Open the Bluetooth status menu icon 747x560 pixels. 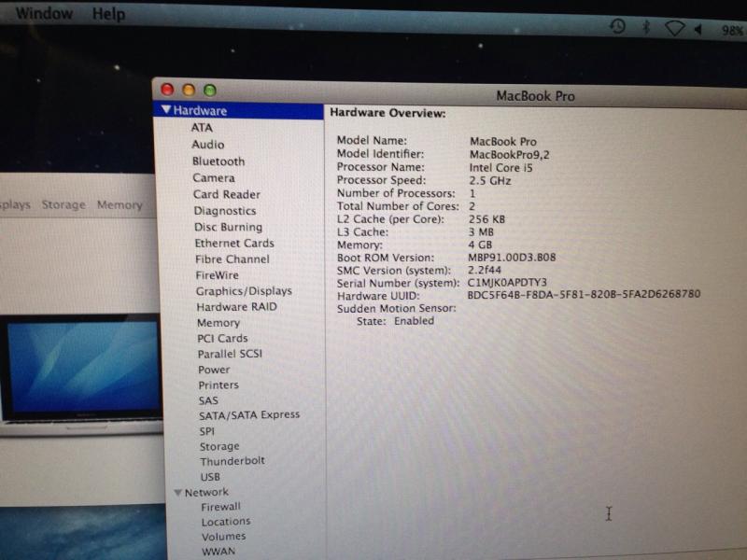pyautogui.click(x=646, y=27)
